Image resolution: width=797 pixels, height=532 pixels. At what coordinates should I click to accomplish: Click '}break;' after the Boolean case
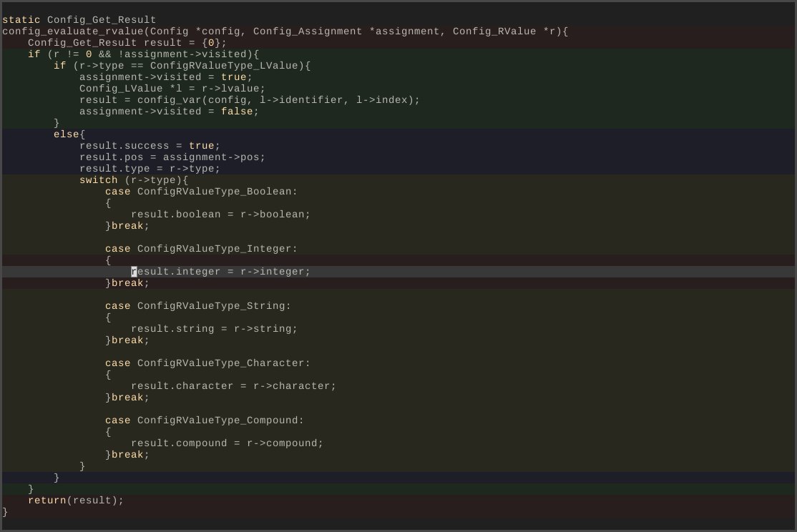click(x=127, y=226)
